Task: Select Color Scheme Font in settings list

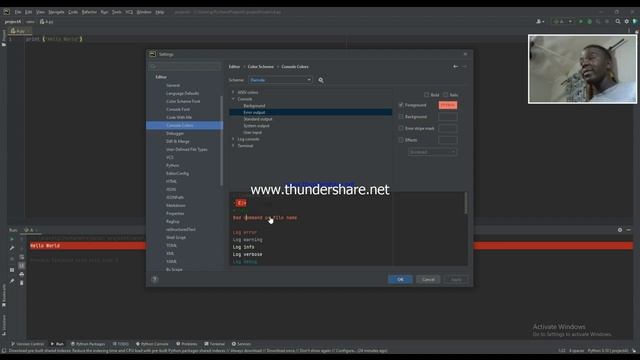Action: pyautogui.click(x=183, y=101)
